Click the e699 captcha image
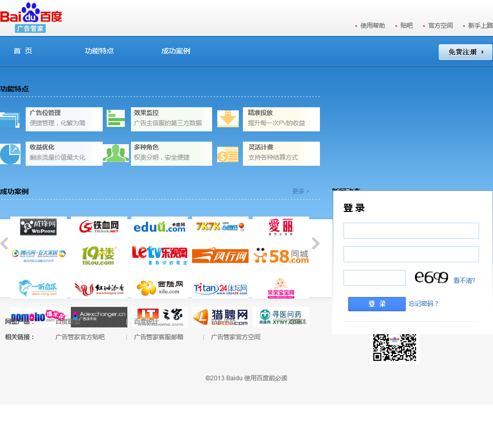 click(431, 278)
